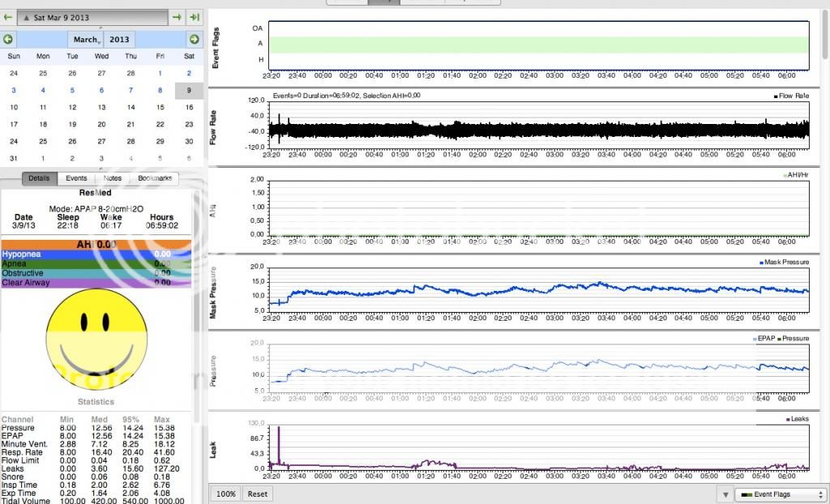Go to next day with right arrow
Viewport: 830px width, 504px height.
pos(177,17)
